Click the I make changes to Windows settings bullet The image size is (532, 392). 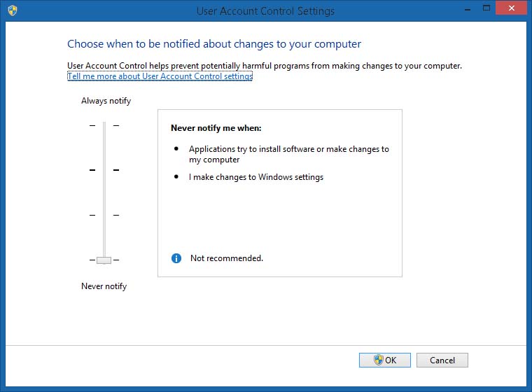[256, 177]
